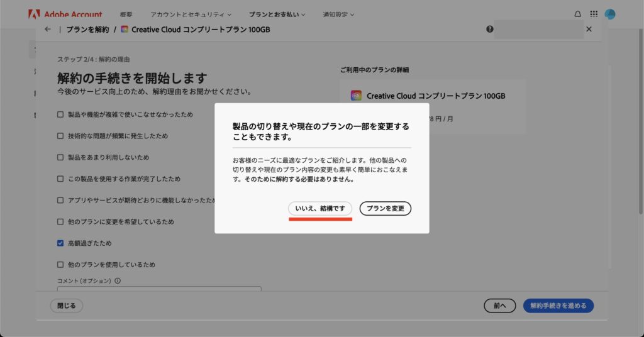644x337 pixels.
Task: Click the help question mark icon
Action: (x=489, y=29)
